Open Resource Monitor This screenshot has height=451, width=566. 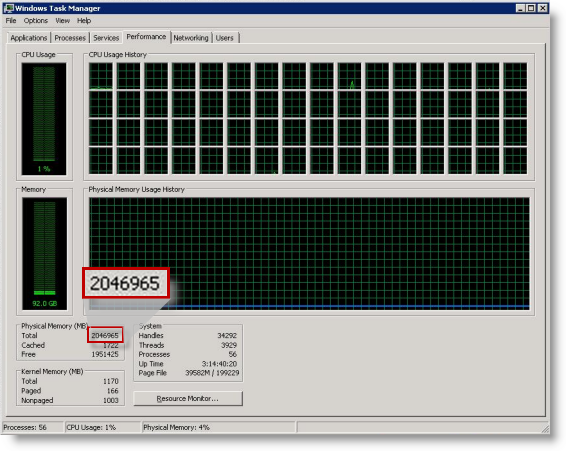pos(188,399)
